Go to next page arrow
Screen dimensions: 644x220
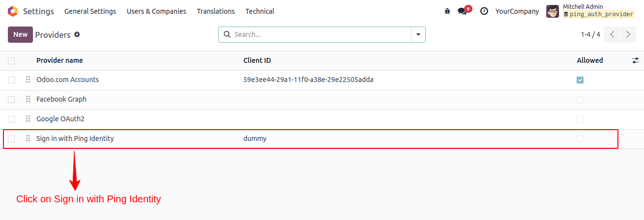click(x=628, y=34)
